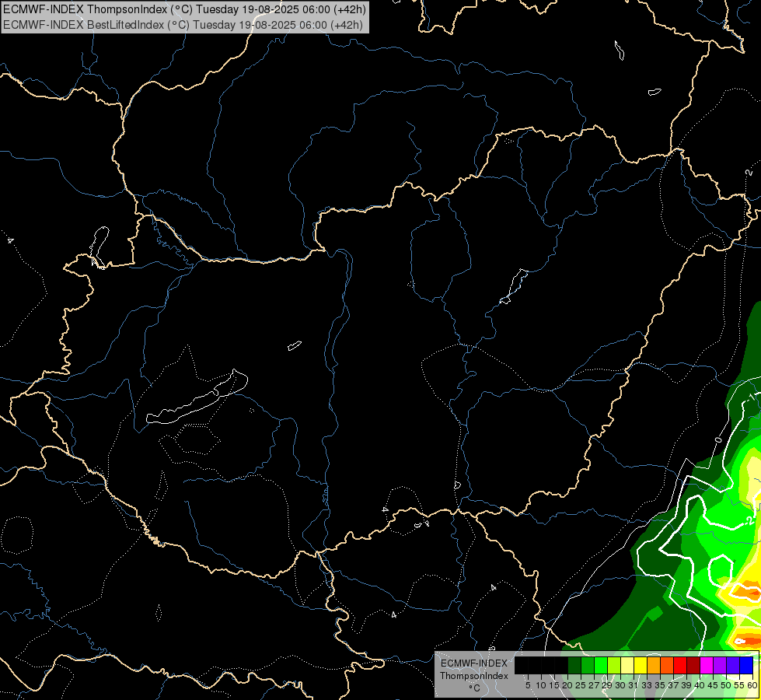
Task: Click legend tick value '10'
Action: (x=541, y=685)
